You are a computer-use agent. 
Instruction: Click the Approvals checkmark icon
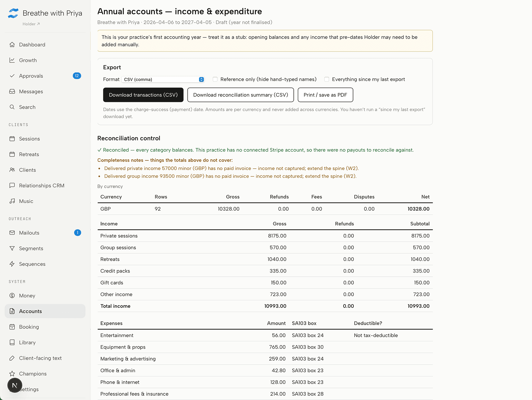tap(12, 76)
